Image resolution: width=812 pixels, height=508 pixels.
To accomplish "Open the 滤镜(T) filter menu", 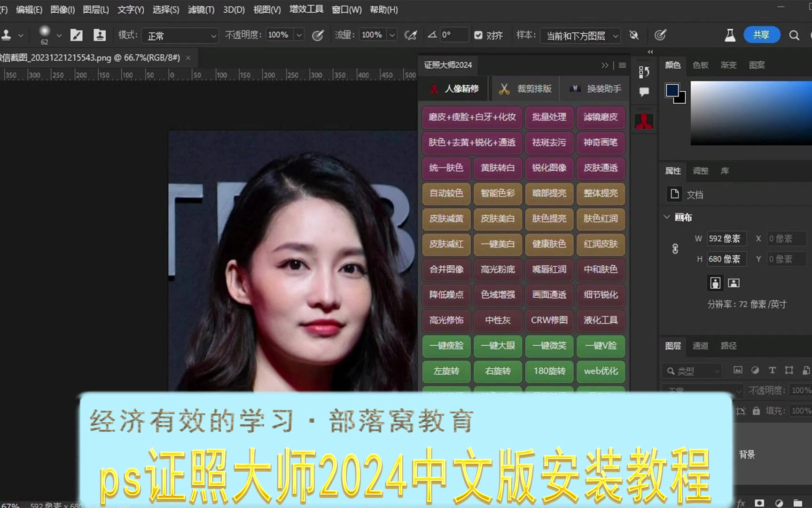I will click(x=201, y=9).
